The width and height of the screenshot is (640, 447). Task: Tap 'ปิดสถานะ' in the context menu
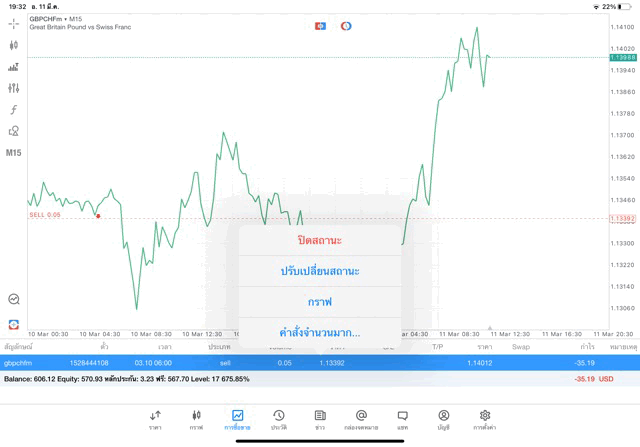click(x=320, y=241)
